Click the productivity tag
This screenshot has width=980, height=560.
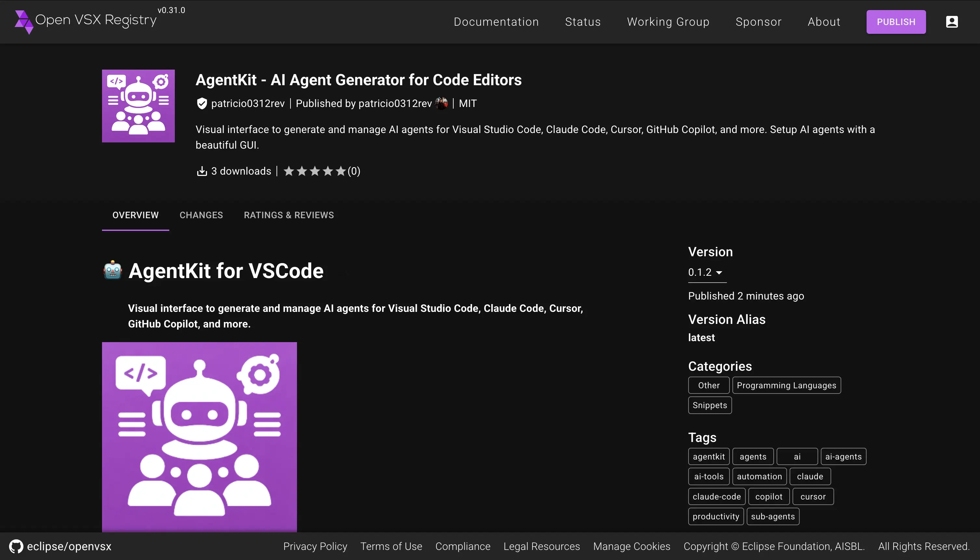tap(716, 516)
